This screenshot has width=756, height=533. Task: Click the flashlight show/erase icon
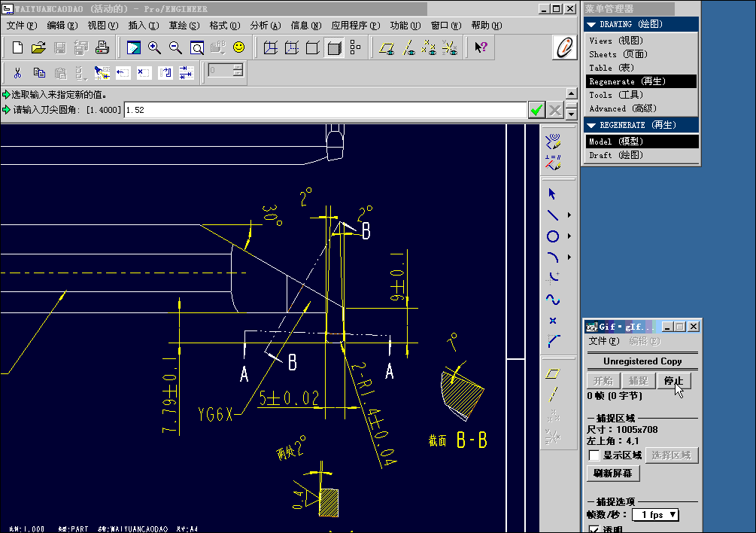click(102, 73)
